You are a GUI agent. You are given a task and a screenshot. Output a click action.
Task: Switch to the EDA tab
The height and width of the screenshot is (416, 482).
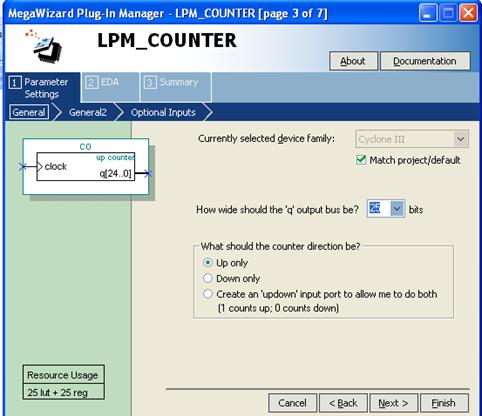coord(110,86)
